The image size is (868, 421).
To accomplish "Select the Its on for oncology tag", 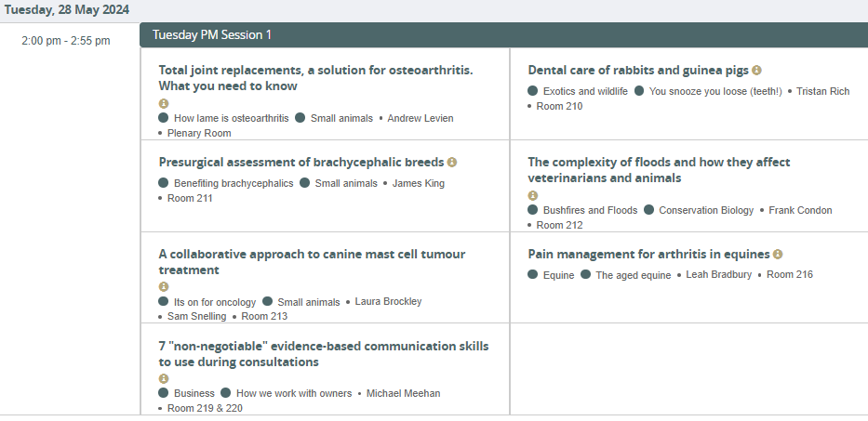I will click(215, 302).
